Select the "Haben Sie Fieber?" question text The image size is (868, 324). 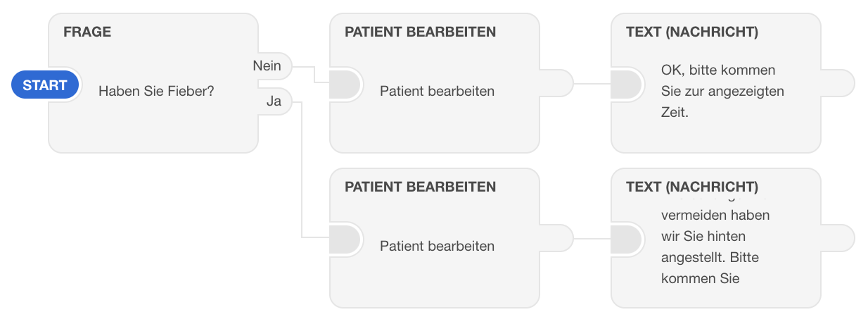tap(156, 91)
